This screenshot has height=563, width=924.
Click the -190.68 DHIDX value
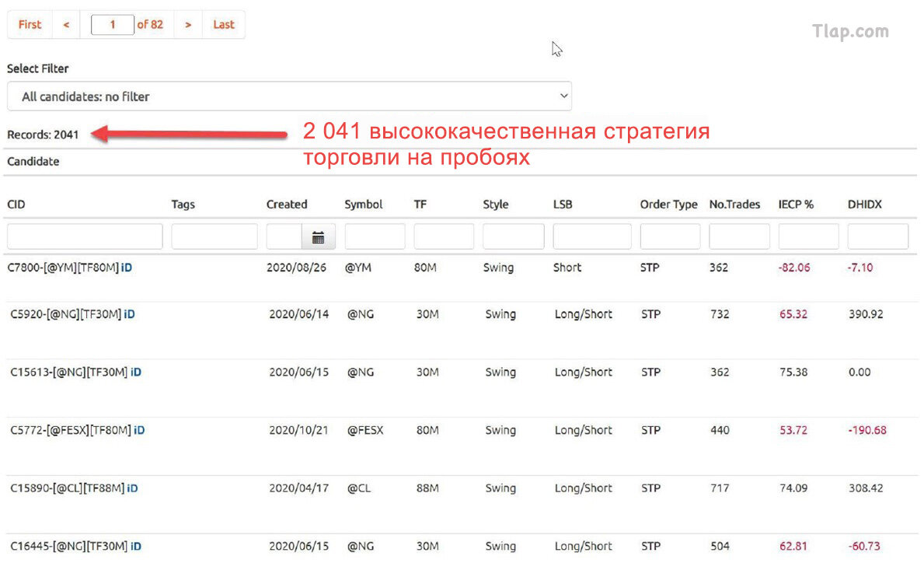[867, 430]
